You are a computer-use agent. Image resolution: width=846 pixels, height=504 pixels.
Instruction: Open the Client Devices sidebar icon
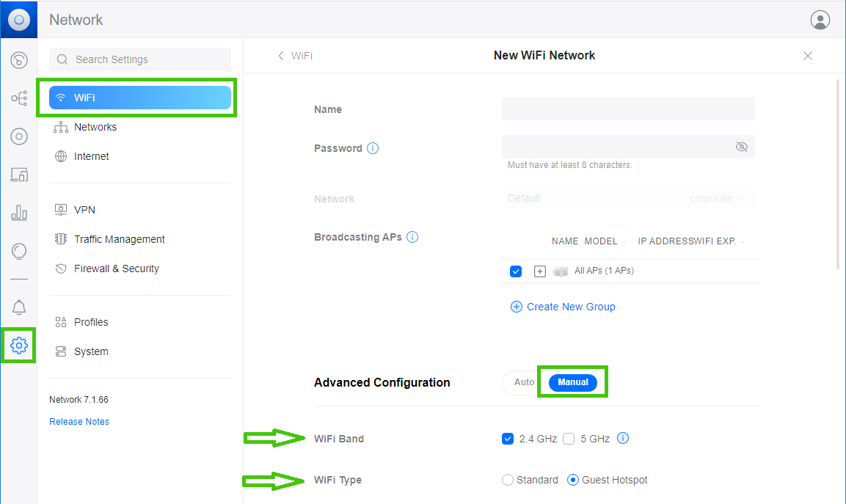pyautogui.click(x=19, y=175)
